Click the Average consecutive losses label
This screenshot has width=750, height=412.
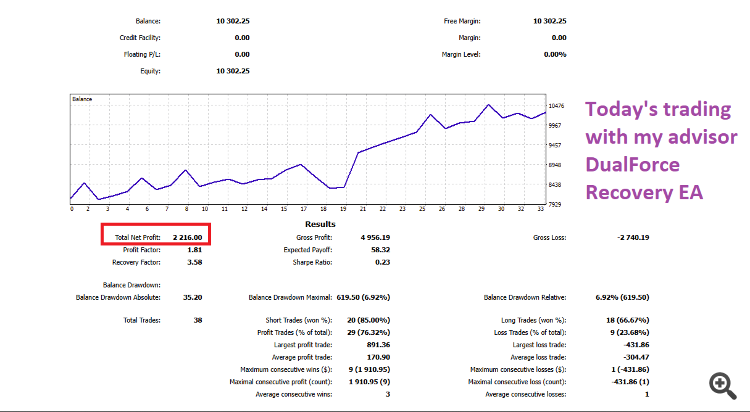(x=526, y=395)
